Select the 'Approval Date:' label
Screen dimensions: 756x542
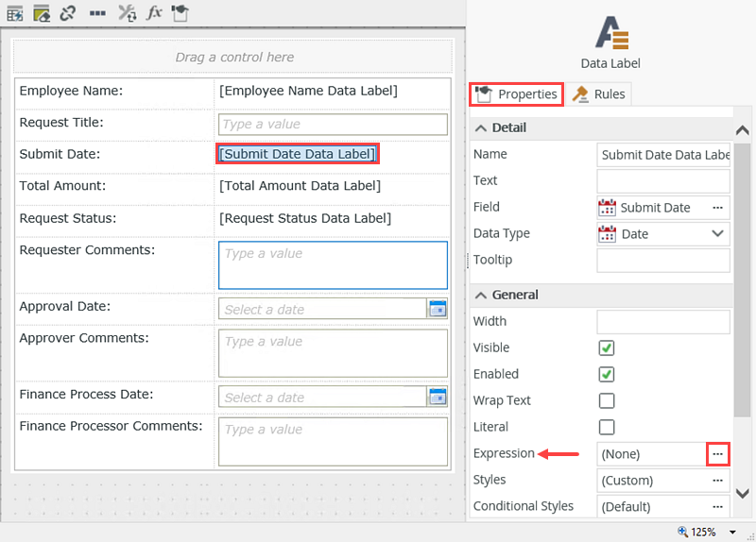click(65, 307)
